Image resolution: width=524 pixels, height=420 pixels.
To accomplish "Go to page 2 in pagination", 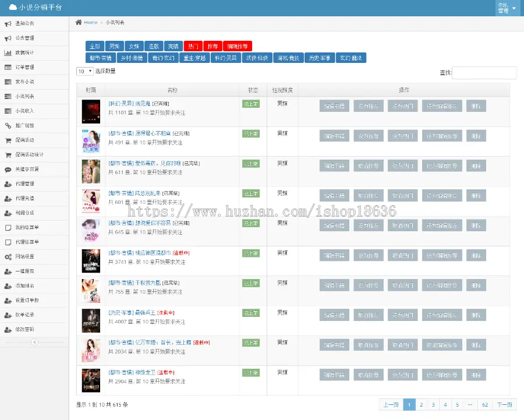I will 422,405.
